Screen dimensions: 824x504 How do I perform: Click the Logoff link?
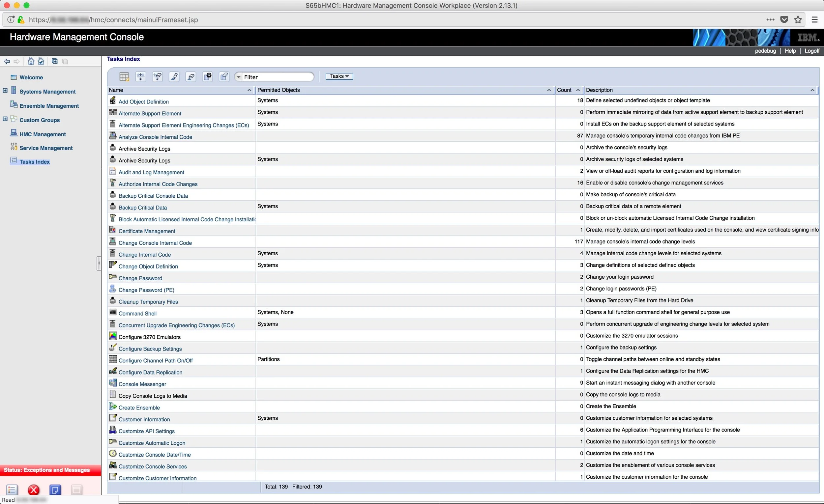812,51
